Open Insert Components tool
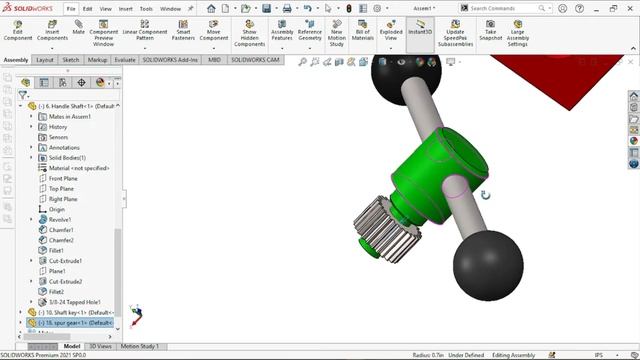Image resolution: width=640 pixels, height=360 pixels. (x=52, y=31)
